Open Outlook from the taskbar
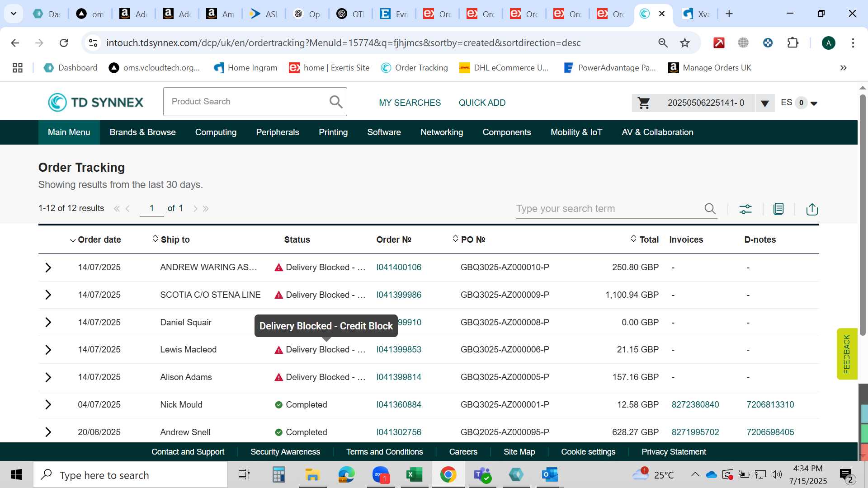Screen dimensions: 868x488 click(x=550, y=475)
